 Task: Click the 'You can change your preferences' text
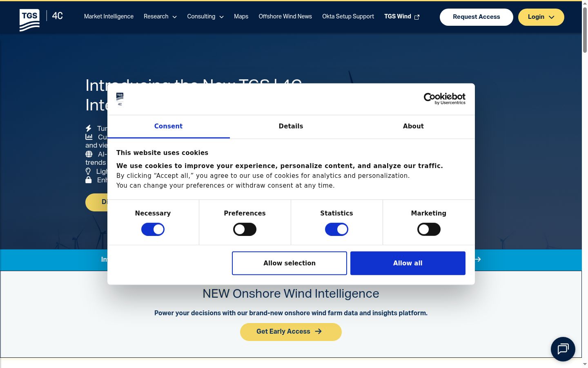(225, 186)
